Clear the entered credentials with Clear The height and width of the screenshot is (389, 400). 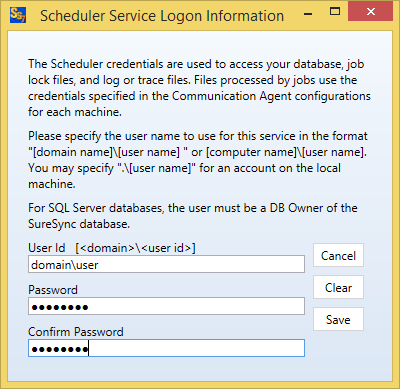click(x=338, y=287)
